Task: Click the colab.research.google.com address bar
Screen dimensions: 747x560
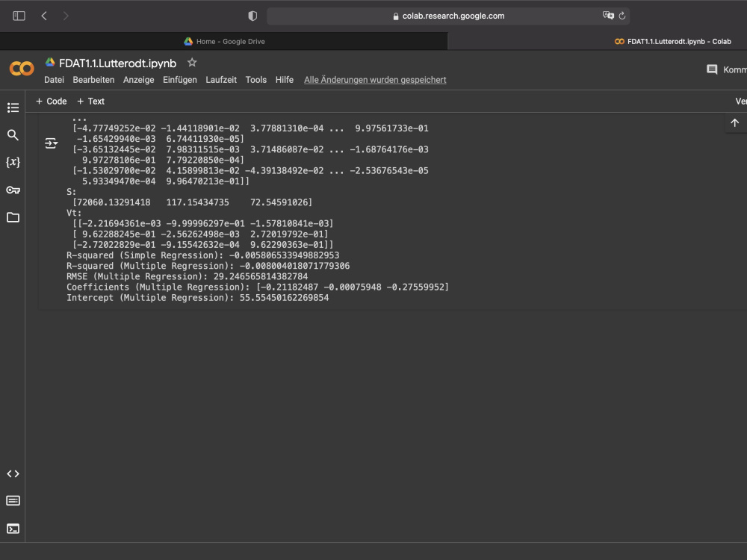Action: click(447, 16)
